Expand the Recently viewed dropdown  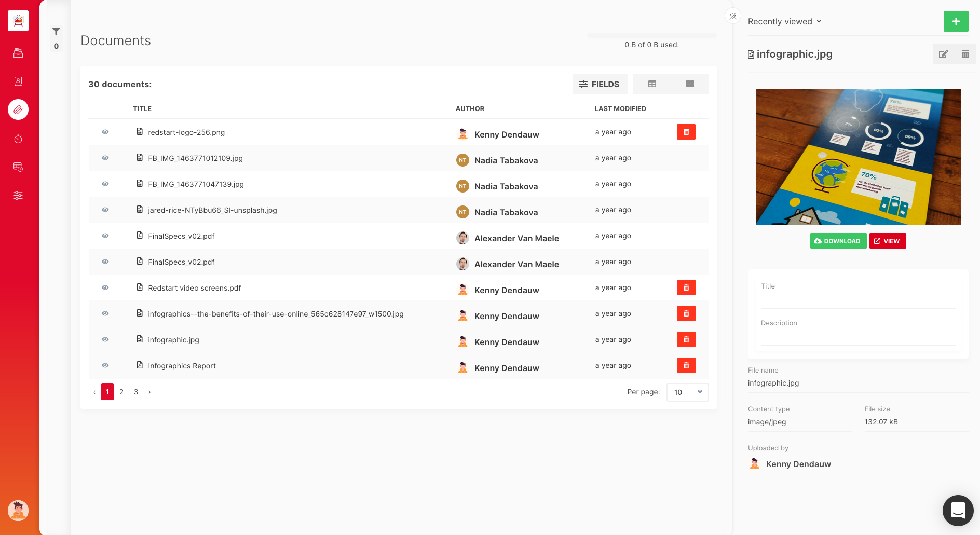tap(784, 21)
